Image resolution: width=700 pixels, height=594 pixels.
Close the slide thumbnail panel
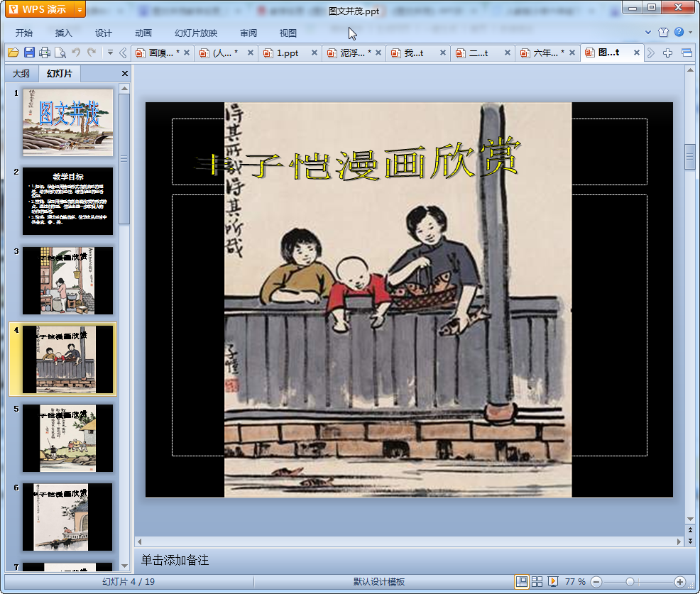tap(125, 74)
